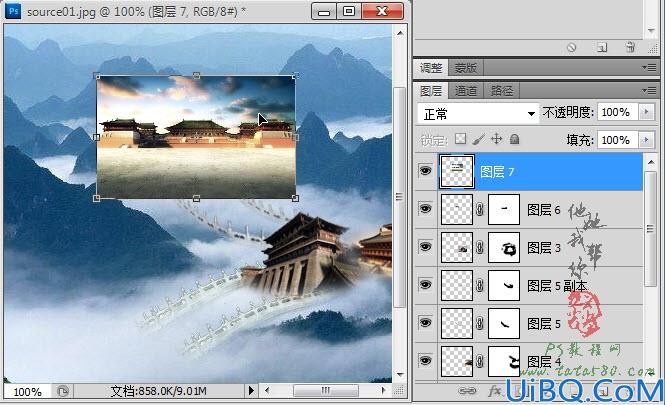Click the upper panel scroll down arrow
The width and height of the screenshot is (665, 405).
pyautogui.click(x=651, y=31)
